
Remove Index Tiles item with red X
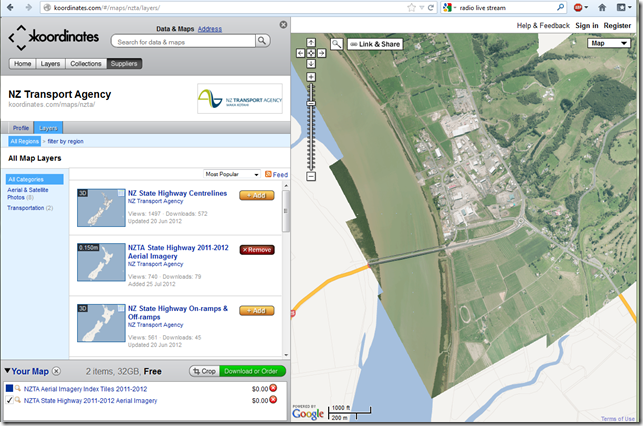tap(273, 388)
